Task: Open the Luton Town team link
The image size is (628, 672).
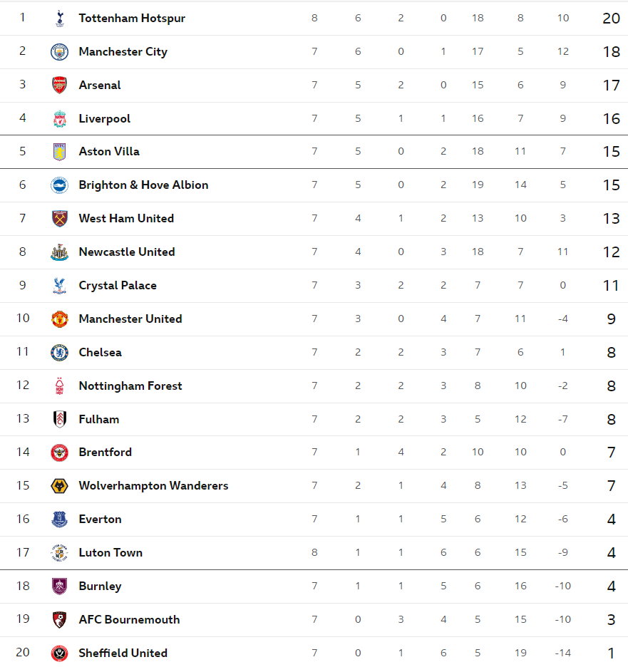Action: tap(110, 552)
